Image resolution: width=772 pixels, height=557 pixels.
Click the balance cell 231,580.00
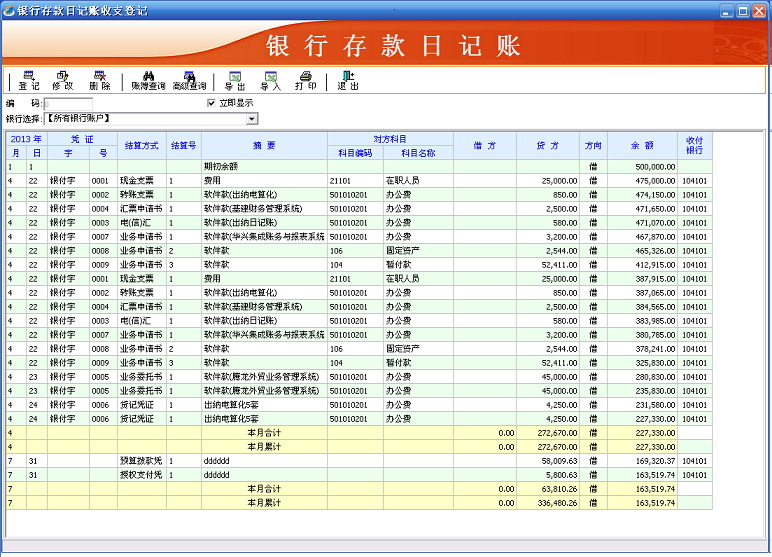coord(643,405)
